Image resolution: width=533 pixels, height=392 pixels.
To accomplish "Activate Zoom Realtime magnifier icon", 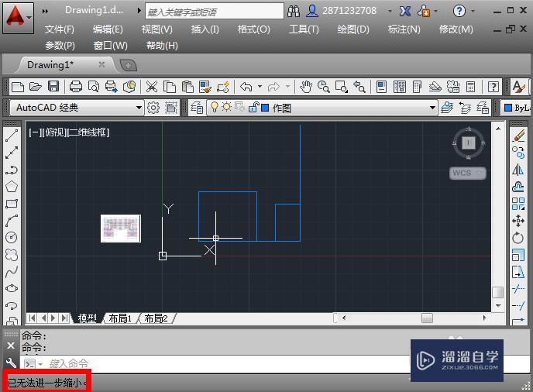I will [323, 87].
